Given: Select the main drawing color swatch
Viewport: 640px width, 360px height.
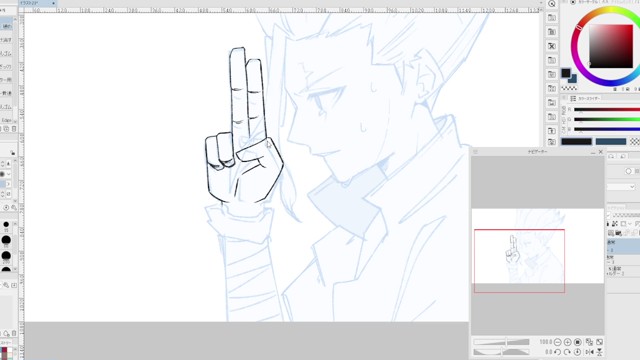Looking at the screenshot, I should coord(566,73).
